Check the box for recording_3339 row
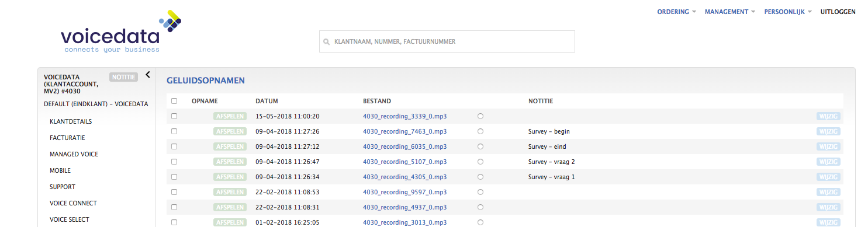The height and width of the screenshot is (227, 868). pyautogui.click(x=174, y=116)
